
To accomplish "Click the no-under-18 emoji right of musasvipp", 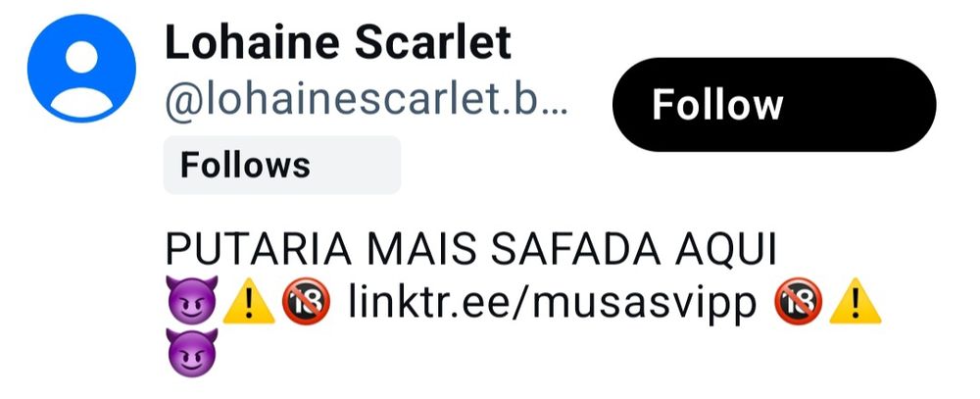I will 799,301.
